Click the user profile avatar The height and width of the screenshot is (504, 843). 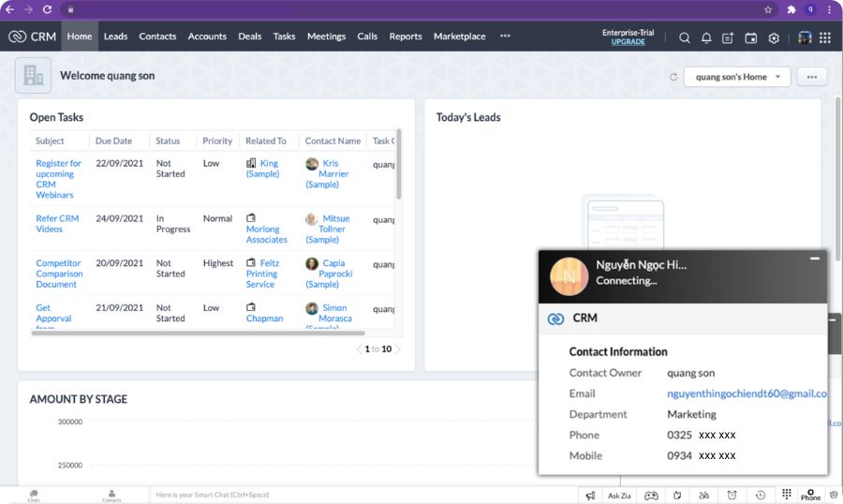804,37
